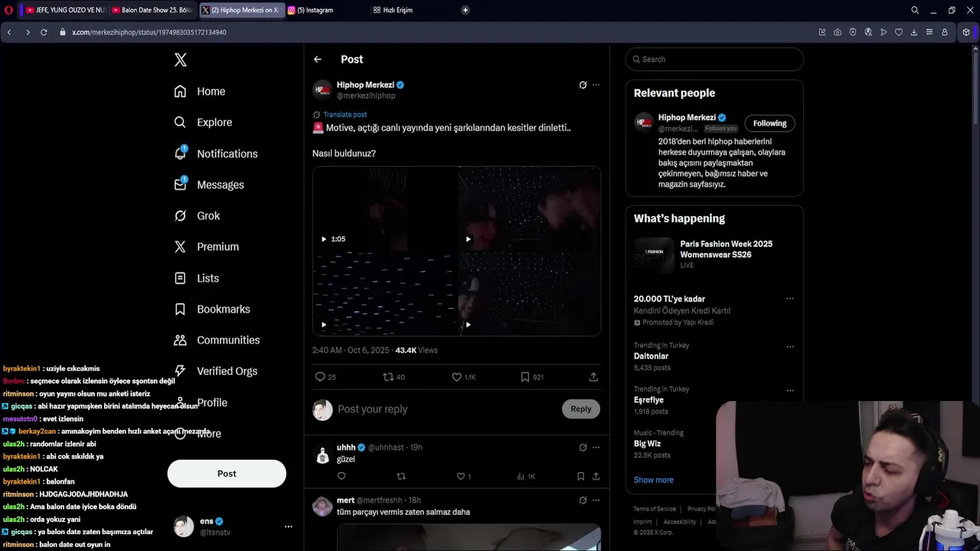Open browser tab search magnifier
This screenshot has height=551, width=980.
coord(915,10)
